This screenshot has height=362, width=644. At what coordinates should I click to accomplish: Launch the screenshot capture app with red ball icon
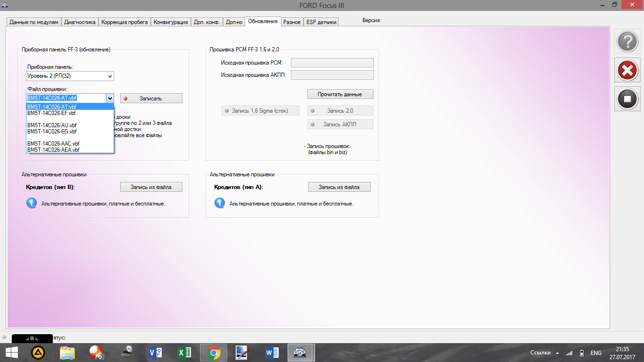(97, 353)
